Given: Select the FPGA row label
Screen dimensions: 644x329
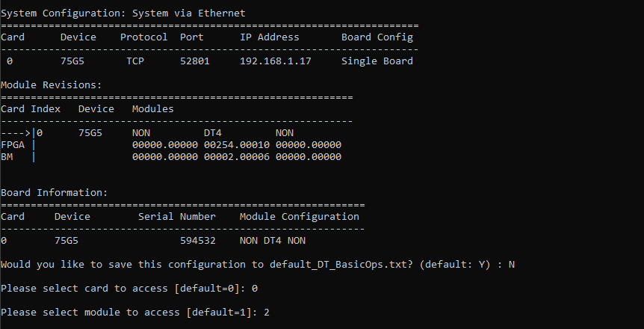Looking at the screenshot, I should click(x=13, y=145).
